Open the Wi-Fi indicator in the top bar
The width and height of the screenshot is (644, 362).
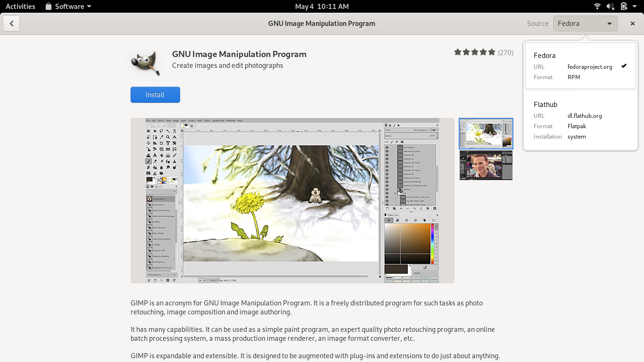click(x=597, y=7)
